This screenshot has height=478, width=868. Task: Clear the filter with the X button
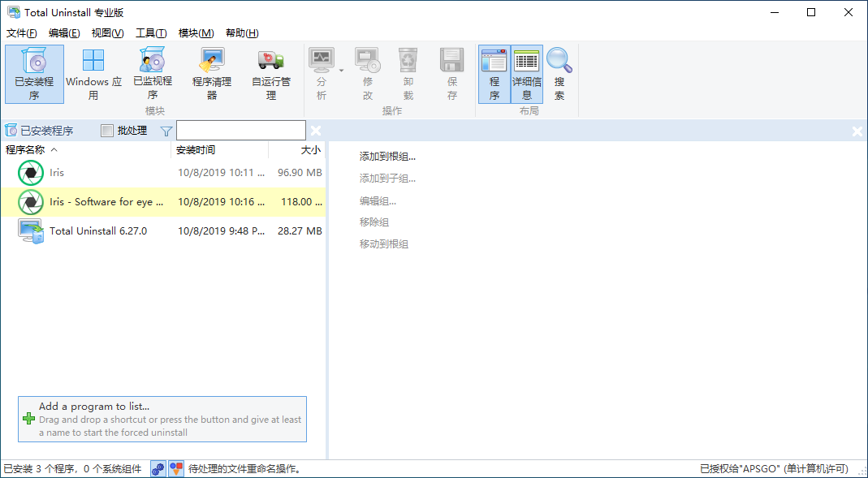(316, 131)
